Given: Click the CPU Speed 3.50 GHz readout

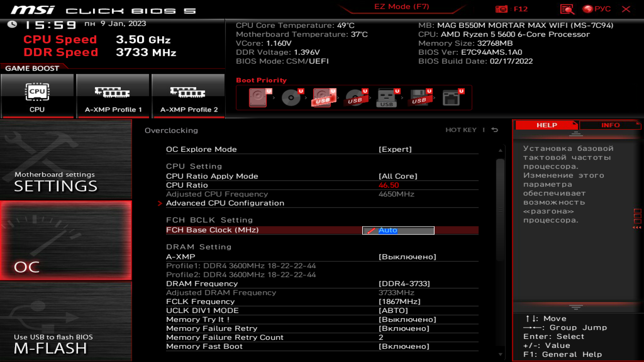Looking at the screenshot, I should pos(97,40).
